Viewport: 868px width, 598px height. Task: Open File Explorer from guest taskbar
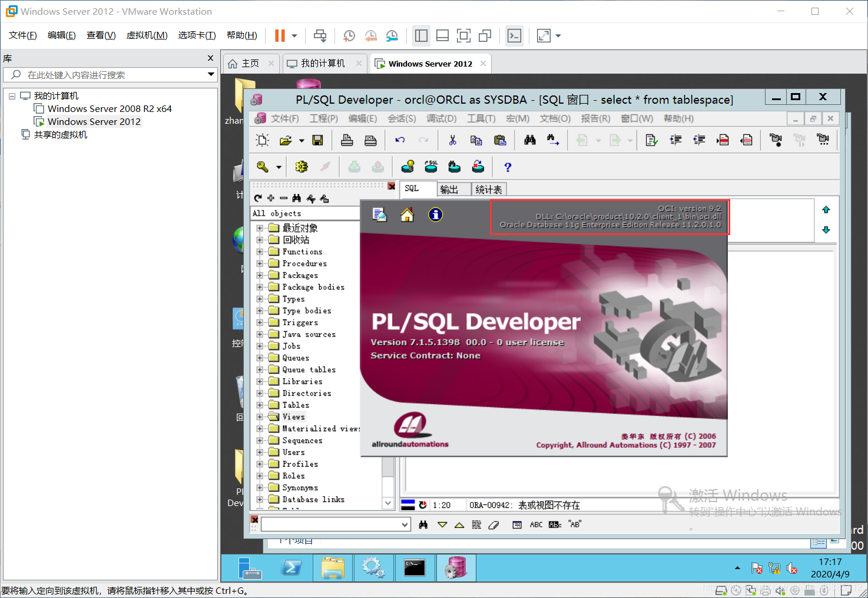[x=333, y=568]
